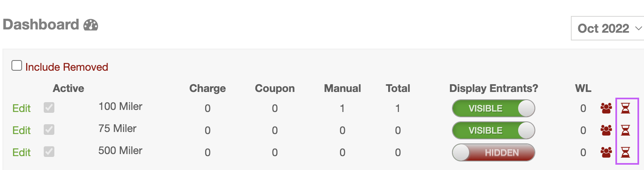Click hourglass waitlist icon for 75 Miler
Viewport: 644px width, 170px height.
click(x=626, y=130)
